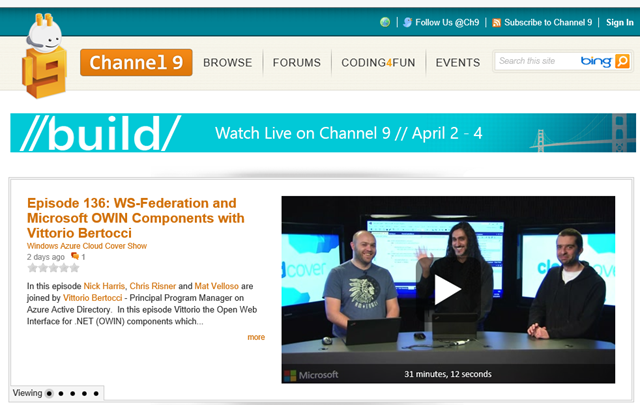Click the '31 minutes, 12 seconds' duration text
This screenshot has height=405, width=640.
point(448,374)
